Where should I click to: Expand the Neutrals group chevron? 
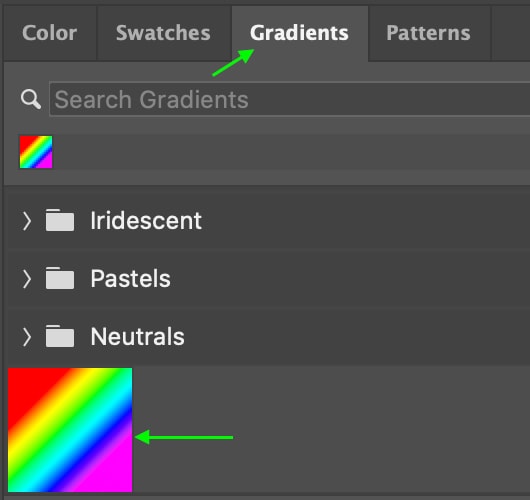(27, 337)
